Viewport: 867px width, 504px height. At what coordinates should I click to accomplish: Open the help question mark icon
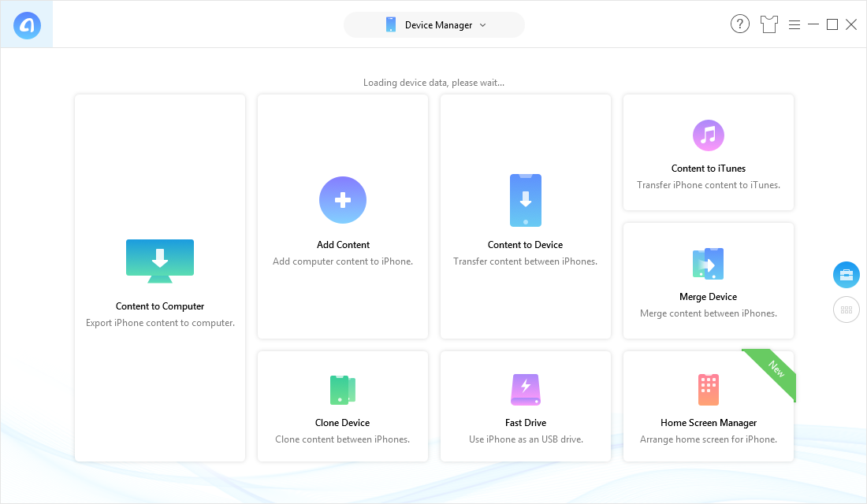[x=740, y=24]
